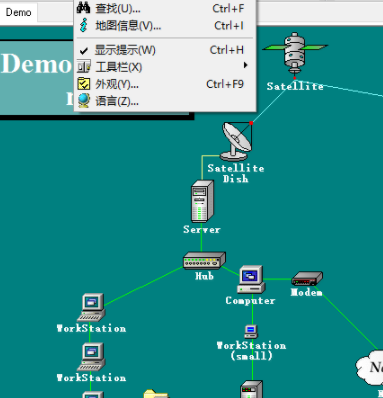Click the red link endpoint on dish
Image resolution: width=383 pixels, height=398 pixels.
pyautogui.click(x=251, y=123)
